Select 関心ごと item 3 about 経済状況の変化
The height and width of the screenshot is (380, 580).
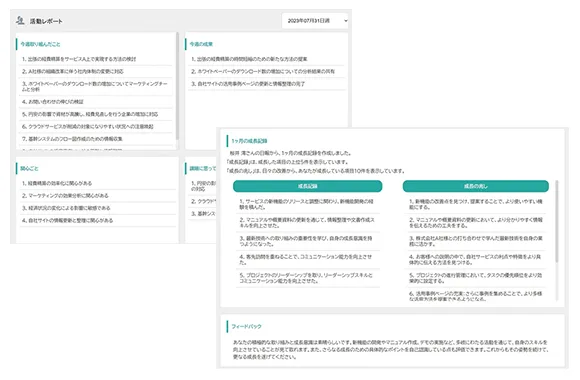(x=98, y=208)
